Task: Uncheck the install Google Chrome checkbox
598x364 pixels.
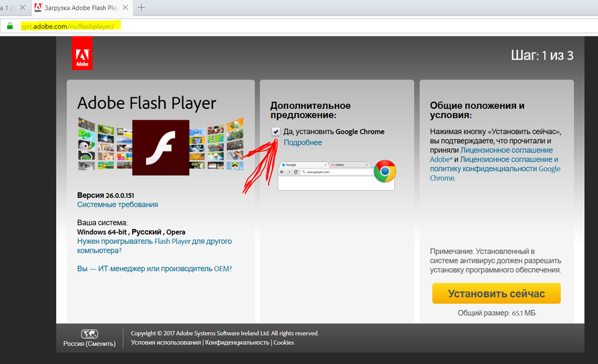Action: pyautogui.click(x=276, y=131)
